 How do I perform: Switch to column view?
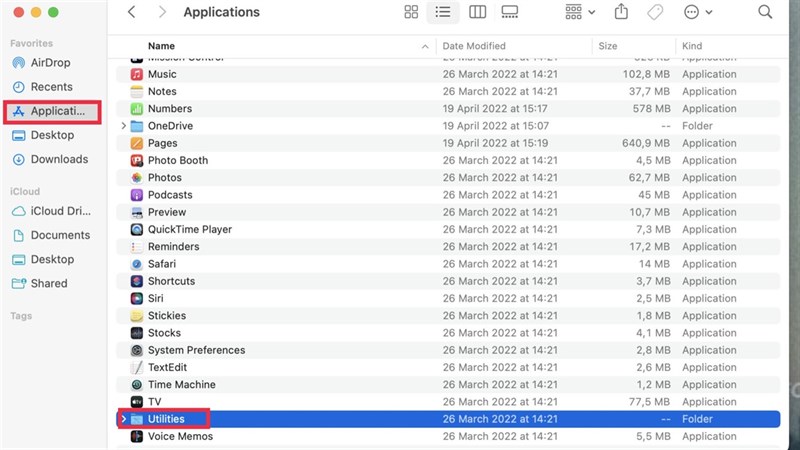coord(478,12)
